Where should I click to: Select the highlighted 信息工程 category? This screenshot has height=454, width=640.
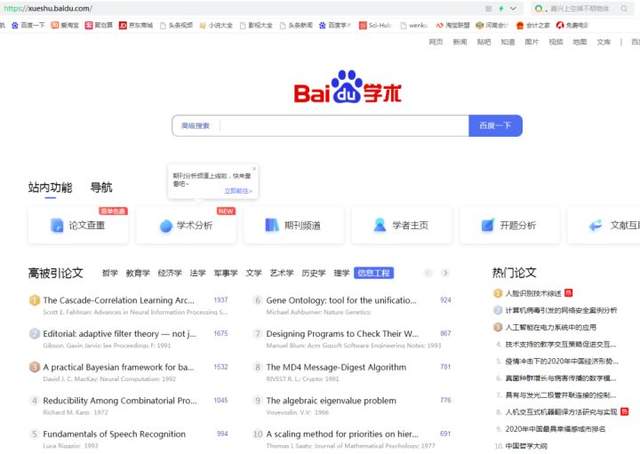(x=374, y=273)
